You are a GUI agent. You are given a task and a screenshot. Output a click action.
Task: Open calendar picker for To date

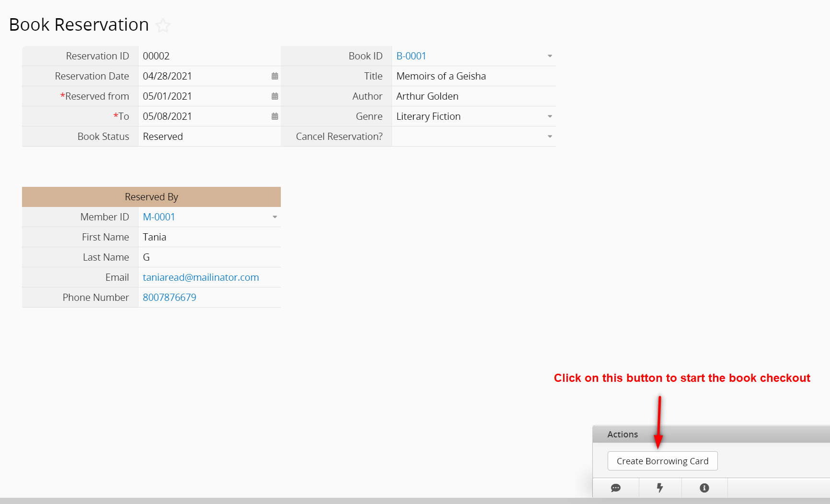coord(275,116)
